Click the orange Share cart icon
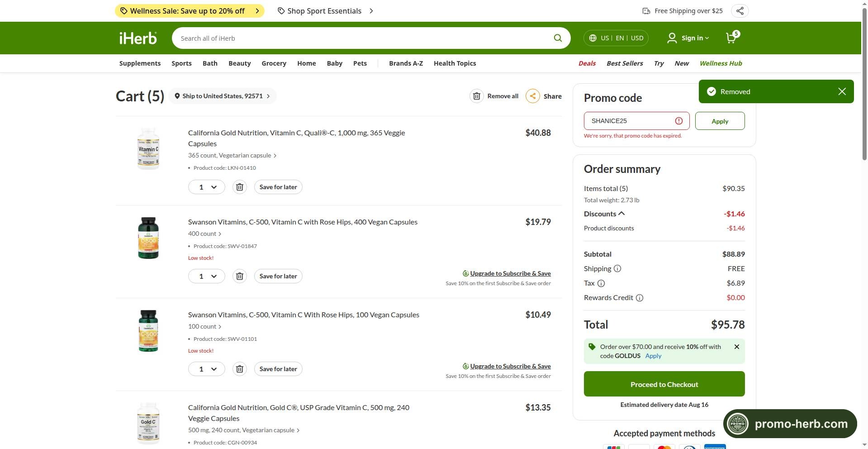This screenshot has width=868, height=449. click(x=533, y=96)
